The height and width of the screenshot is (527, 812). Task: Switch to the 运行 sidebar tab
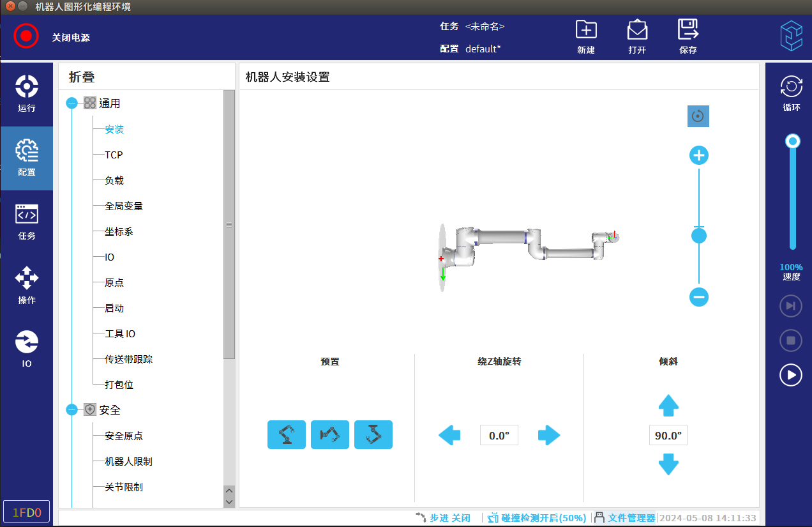pos(27,94)
